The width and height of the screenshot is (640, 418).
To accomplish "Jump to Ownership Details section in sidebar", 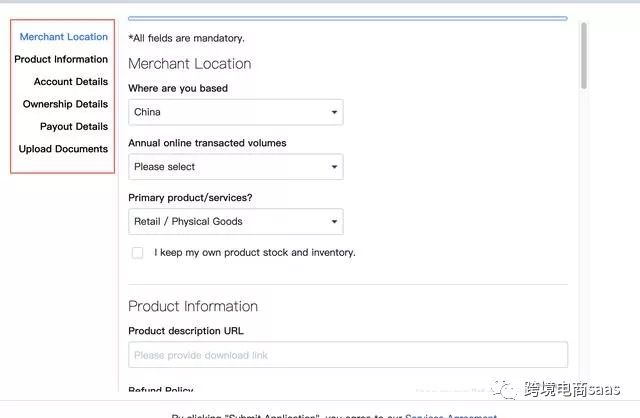I will [65, 104].
